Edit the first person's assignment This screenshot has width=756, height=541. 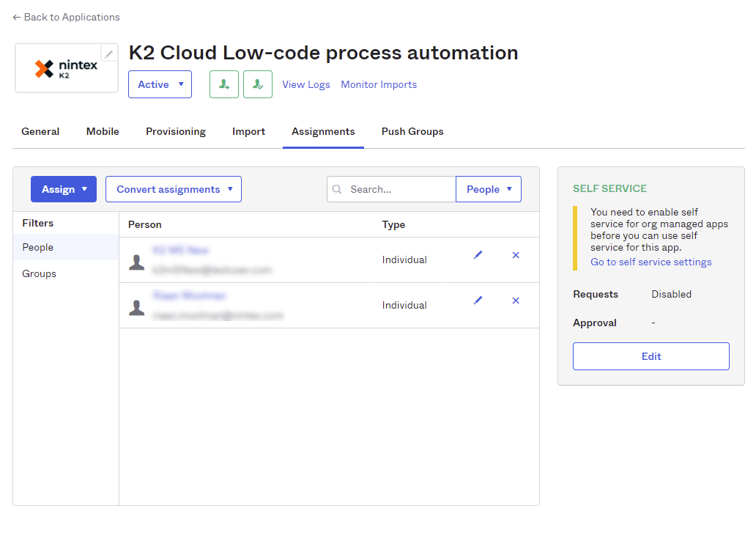(x=478, y=255)
